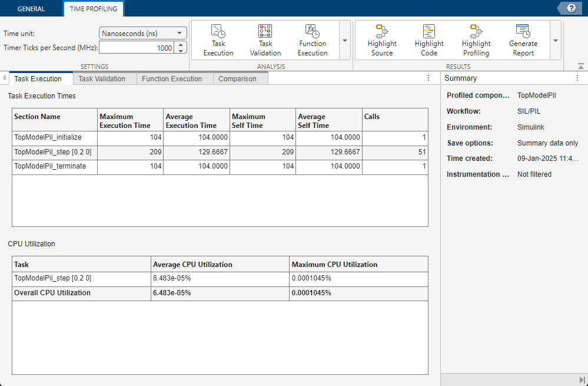Switch to the General ribbon tab

tap(31, 9)
